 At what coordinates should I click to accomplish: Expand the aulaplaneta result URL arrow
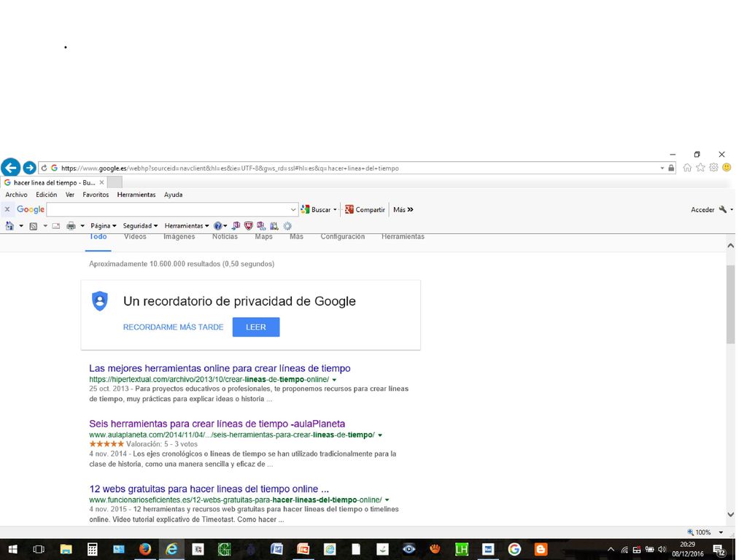point(380,435)
